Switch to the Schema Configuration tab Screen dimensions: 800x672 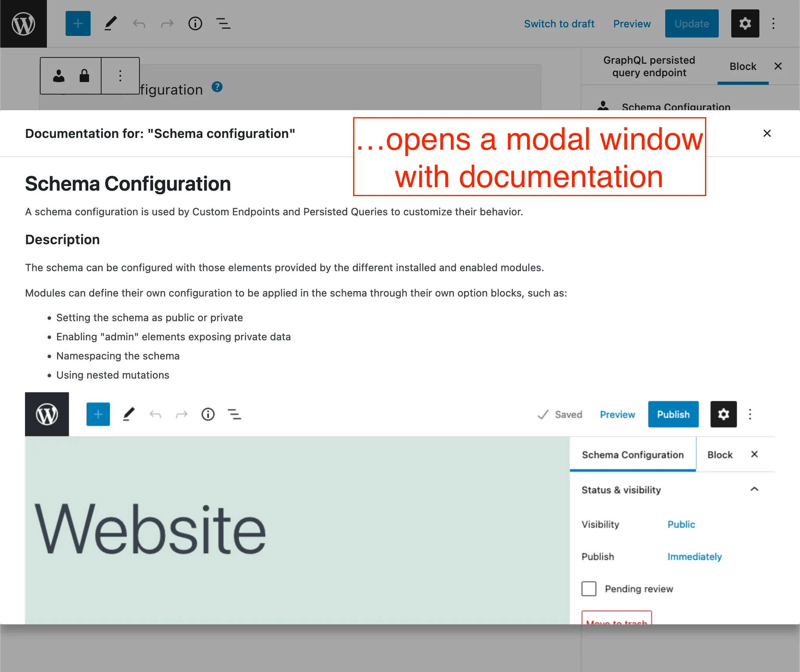pyautogui.click(x=633, y=454)
